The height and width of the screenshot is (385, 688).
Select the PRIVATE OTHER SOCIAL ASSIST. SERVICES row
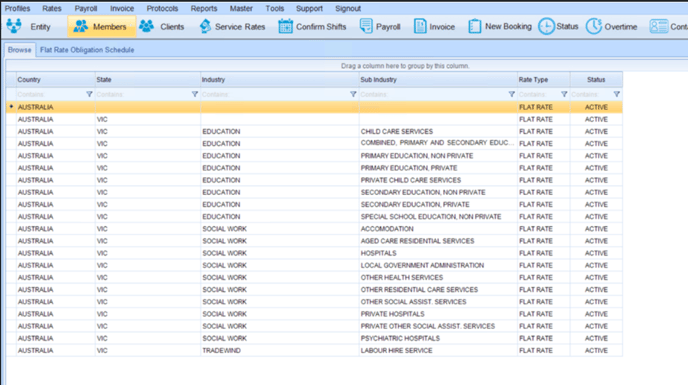314,326
